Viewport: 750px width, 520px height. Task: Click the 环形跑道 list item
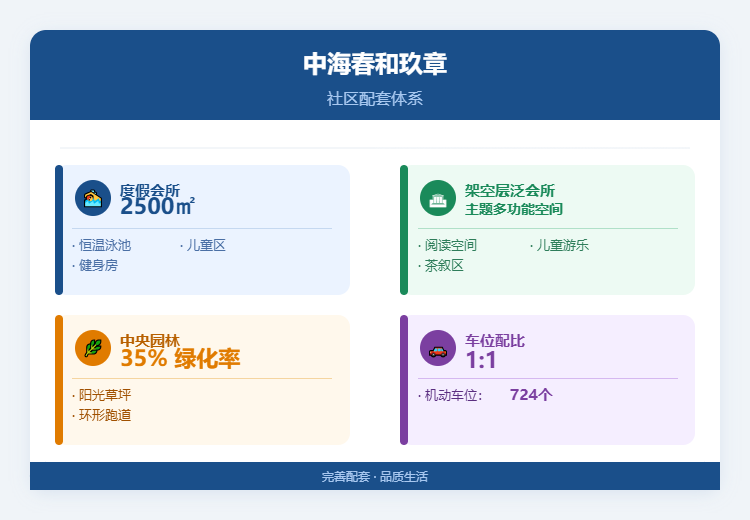(101, 415)
